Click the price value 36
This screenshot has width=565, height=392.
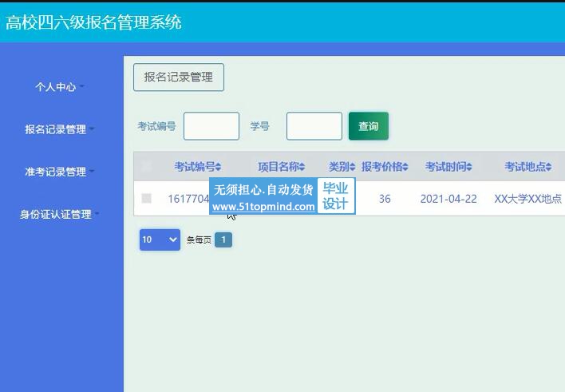pyautogui.click(x=385, y=199)
